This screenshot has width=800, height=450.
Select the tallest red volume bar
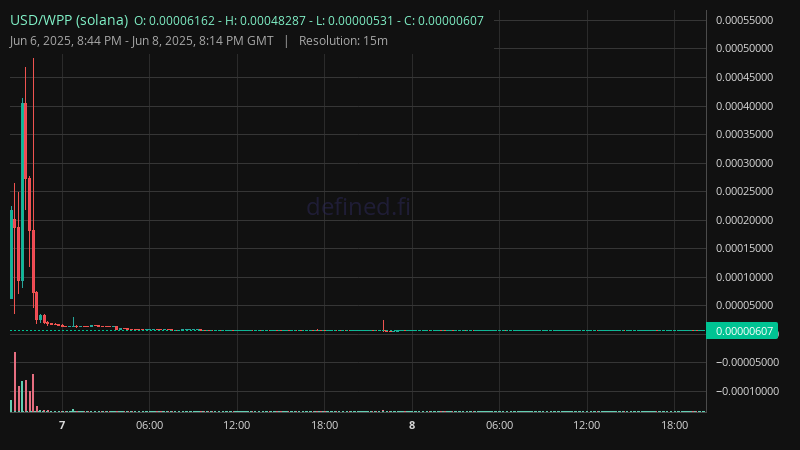tap(15, 382)
